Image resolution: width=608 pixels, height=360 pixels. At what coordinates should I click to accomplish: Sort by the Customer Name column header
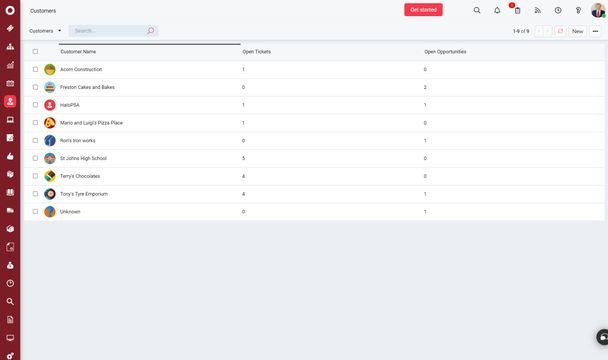pyautogui.click(x=78, y=52)
